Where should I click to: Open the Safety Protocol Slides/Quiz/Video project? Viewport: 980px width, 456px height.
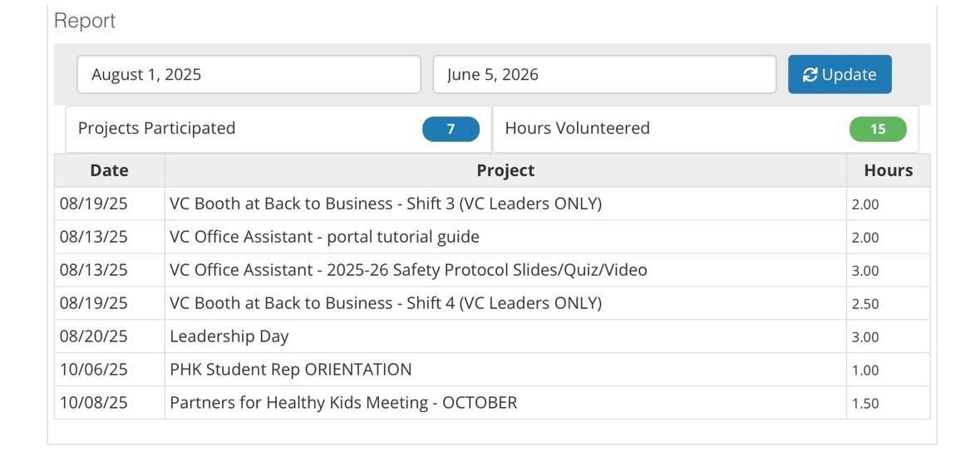point(408,270)
